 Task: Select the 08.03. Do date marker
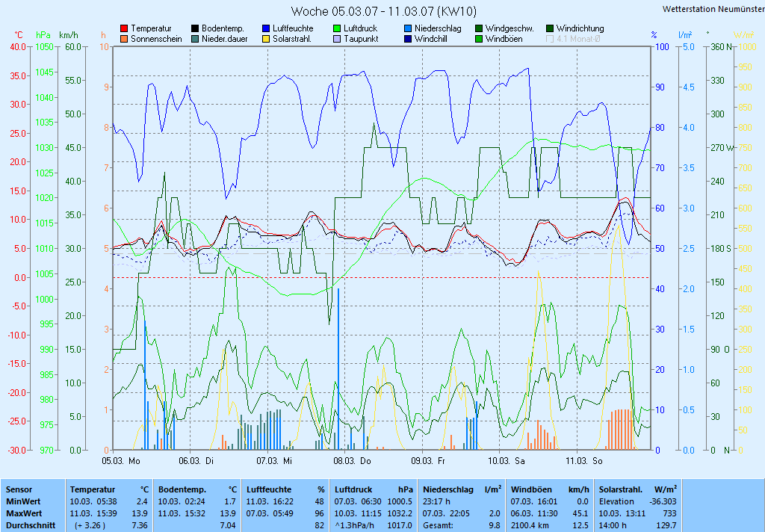pos(353,461)
